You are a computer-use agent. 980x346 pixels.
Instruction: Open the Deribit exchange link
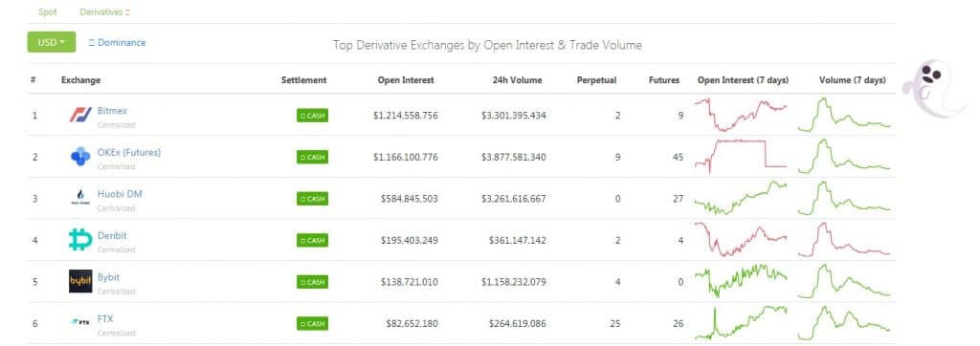coord(112,235)
